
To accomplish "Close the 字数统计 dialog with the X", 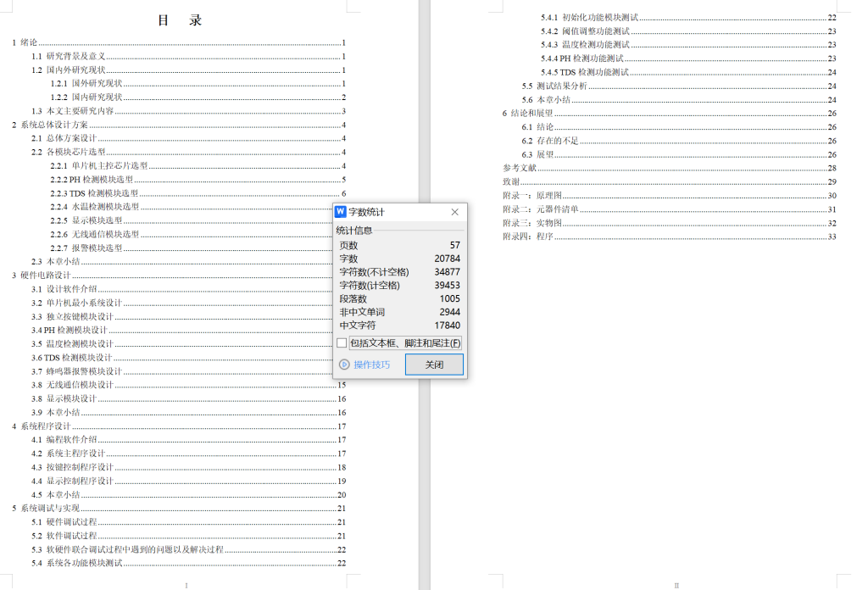I will (456, 211).
